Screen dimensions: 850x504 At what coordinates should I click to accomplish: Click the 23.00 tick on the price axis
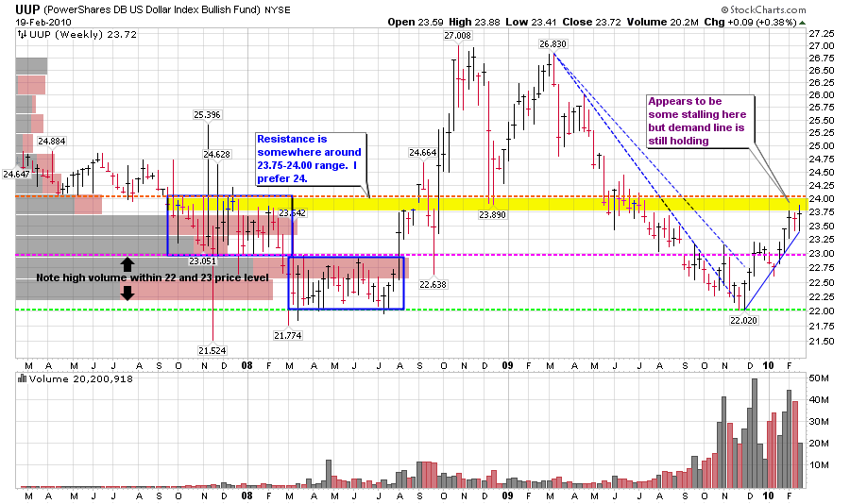[x=822, y=254]
